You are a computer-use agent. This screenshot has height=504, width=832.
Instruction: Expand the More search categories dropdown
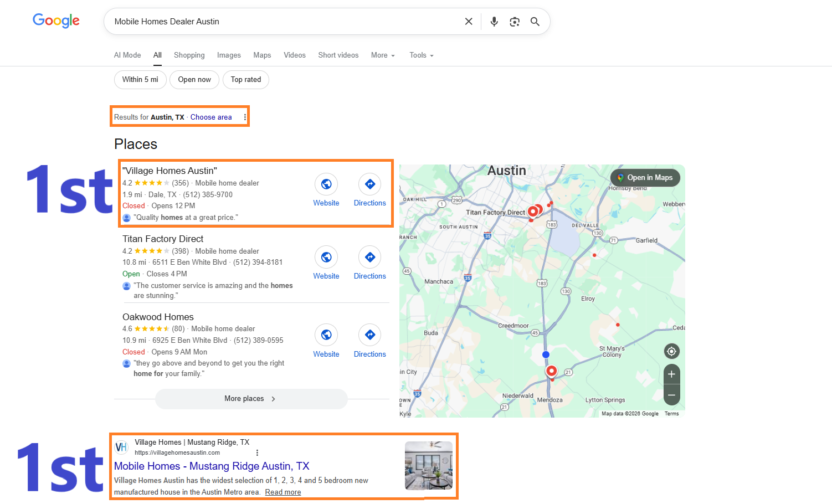point(383,55)
